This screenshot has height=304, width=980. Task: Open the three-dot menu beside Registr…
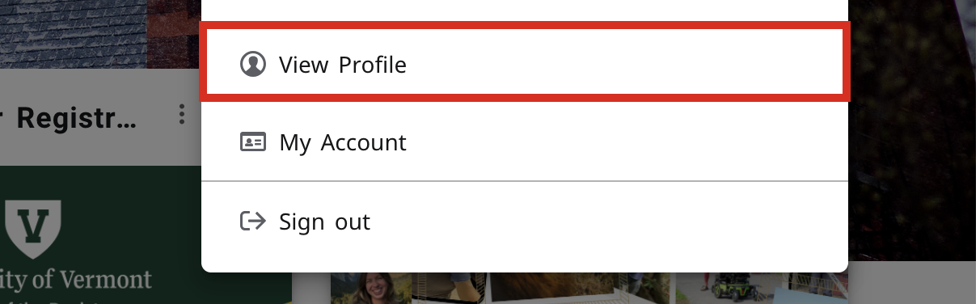(182, 115)
